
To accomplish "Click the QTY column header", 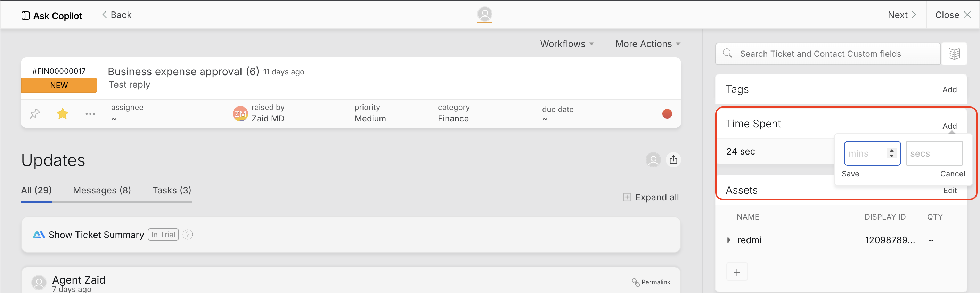I will tap(935, 217).
